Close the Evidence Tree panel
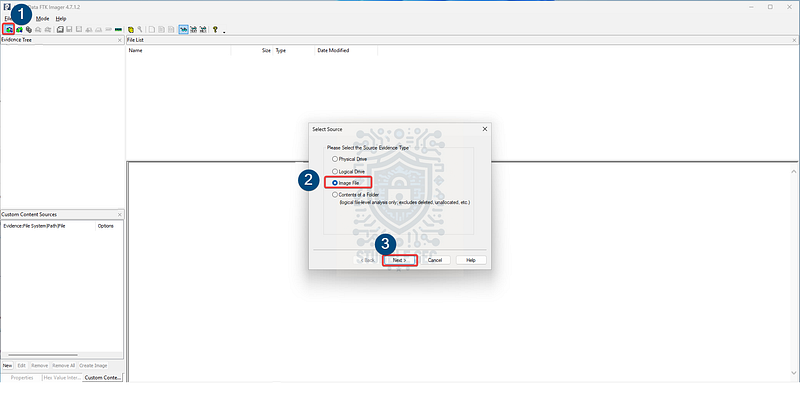This screenshot has width=800, height=395. click(x=120, y=40)
